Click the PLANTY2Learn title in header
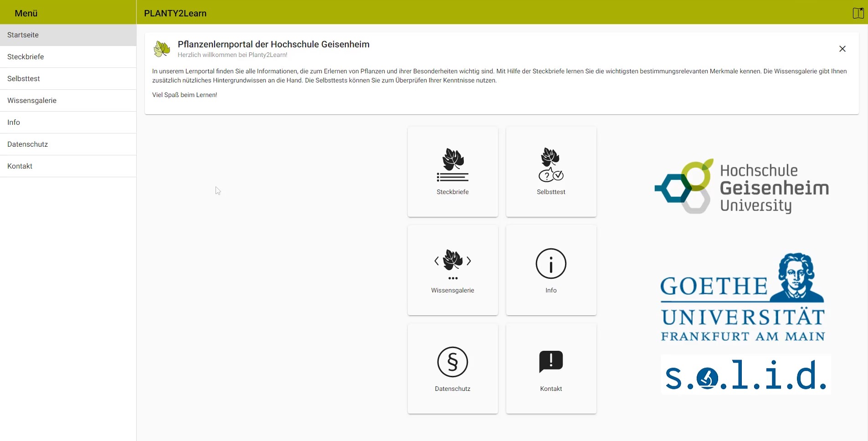 pos(175,13)
